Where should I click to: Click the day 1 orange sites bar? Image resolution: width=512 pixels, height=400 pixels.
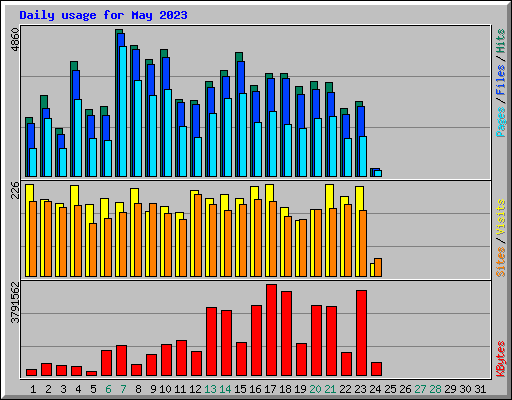pos(33,239)
